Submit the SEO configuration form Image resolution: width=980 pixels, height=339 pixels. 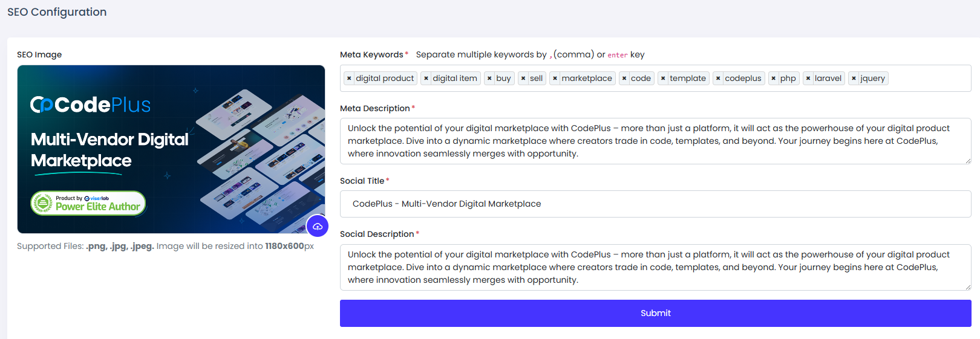[x=656, y=313]
